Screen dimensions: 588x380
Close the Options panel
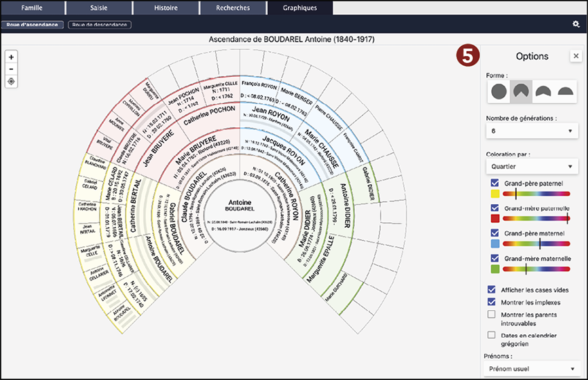coord(576,56)
